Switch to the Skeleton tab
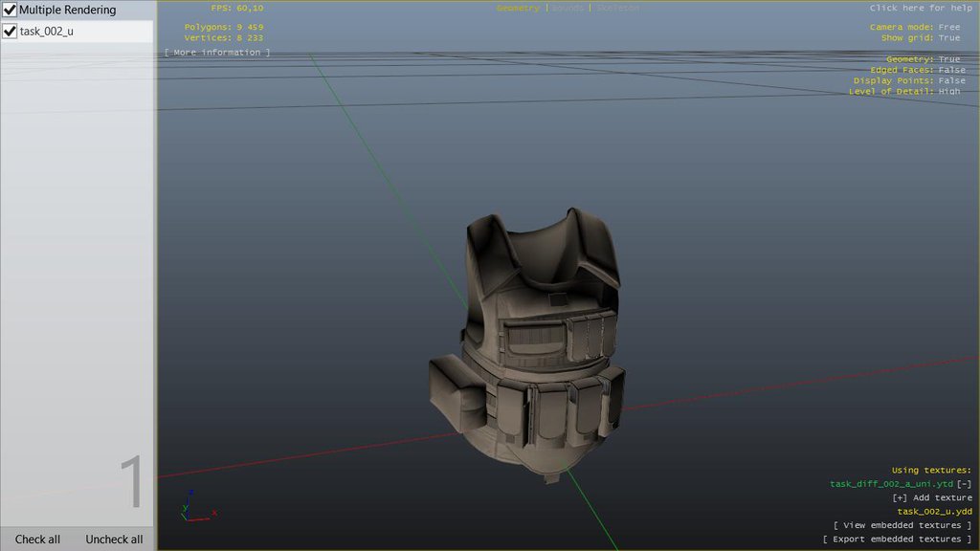This screenshot has height=551, width=980. 617,9
